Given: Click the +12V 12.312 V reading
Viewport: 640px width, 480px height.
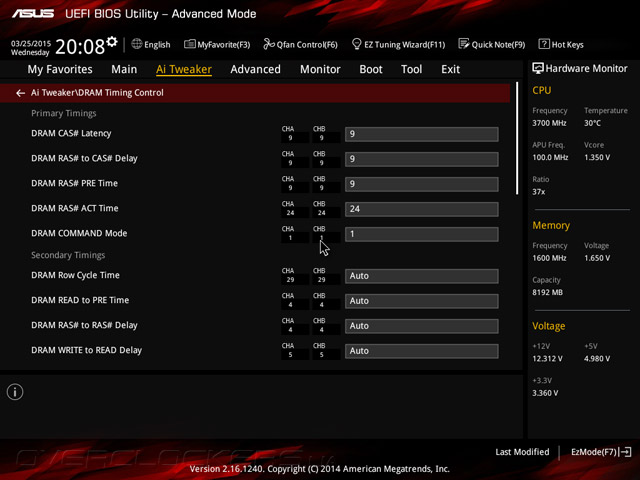Looking at the screenshot, I should coord(547,359).
